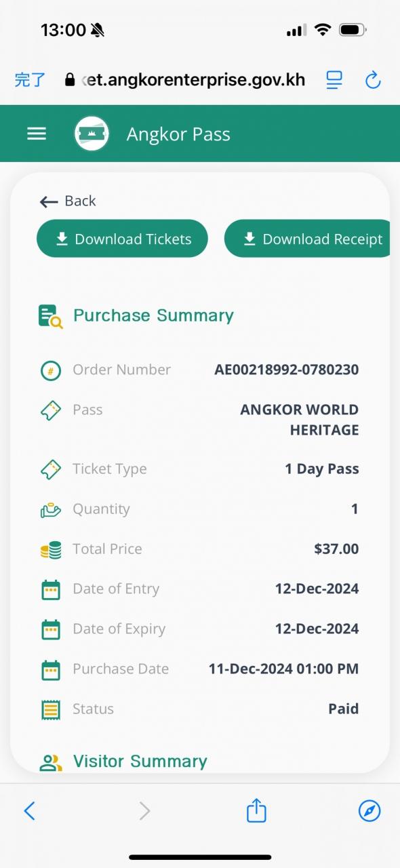Tap 完了 to close browser view
The height and width of the screenshot is (868, 400).
(30, 80)
